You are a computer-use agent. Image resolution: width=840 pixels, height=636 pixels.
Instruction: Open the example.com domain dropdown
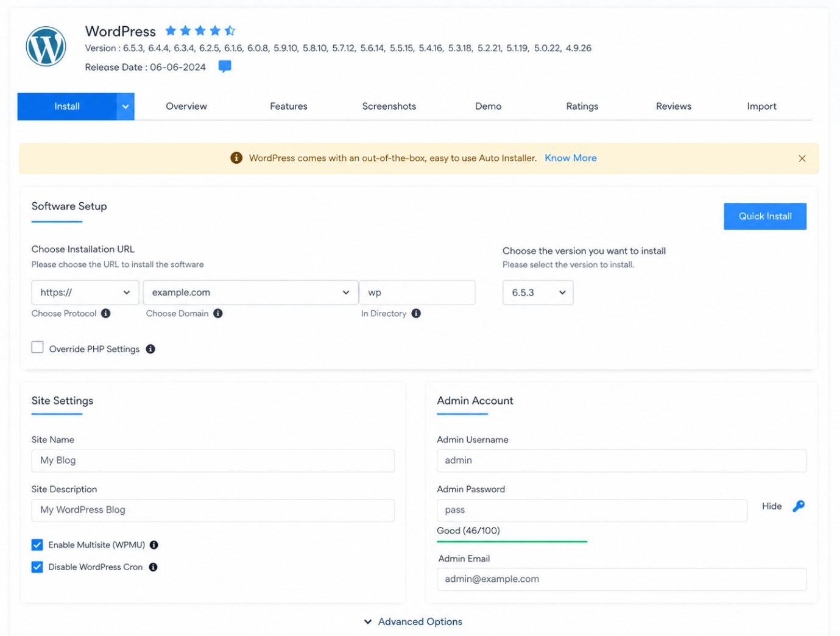click(x=250, y=292)
